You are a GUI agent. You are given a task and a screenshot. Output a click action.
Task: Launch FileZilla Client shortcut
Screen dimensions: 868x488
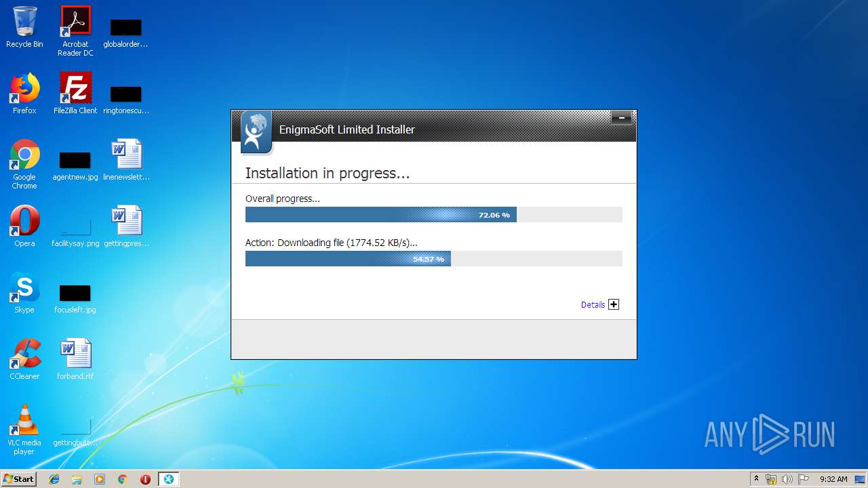tap(75, 94)
